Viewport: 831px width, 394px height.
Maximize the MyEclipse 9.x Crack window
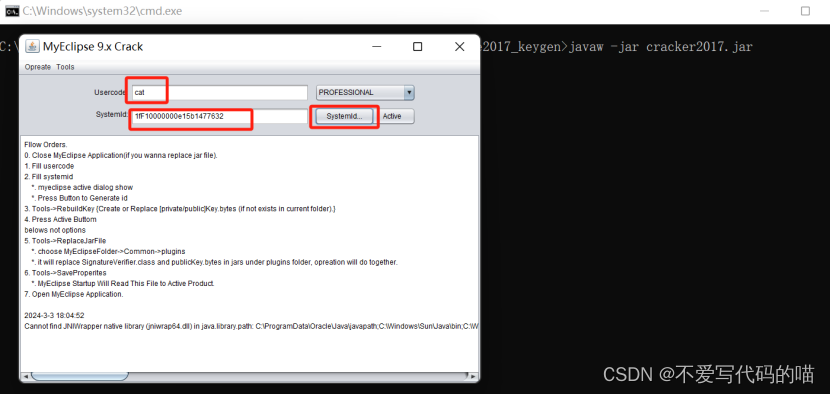(x=418, y=47)
